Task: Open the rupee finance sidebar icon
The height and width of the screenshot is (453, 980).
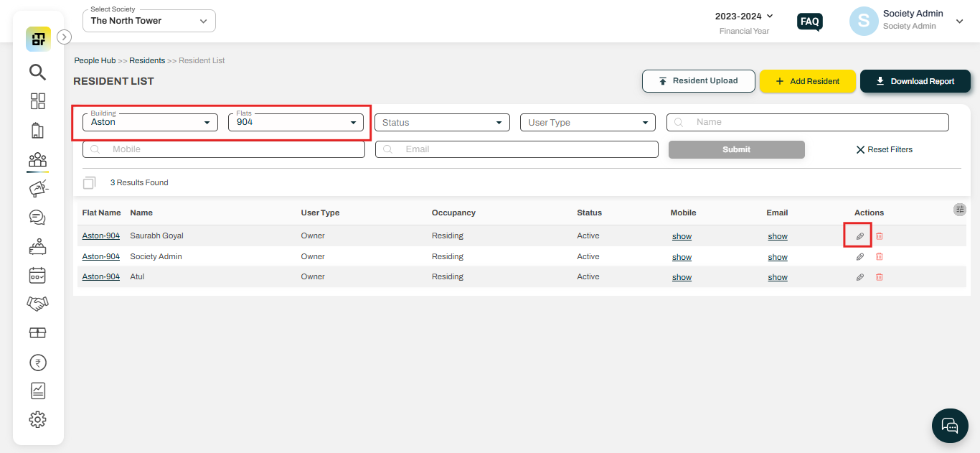Action: (38, 362)
